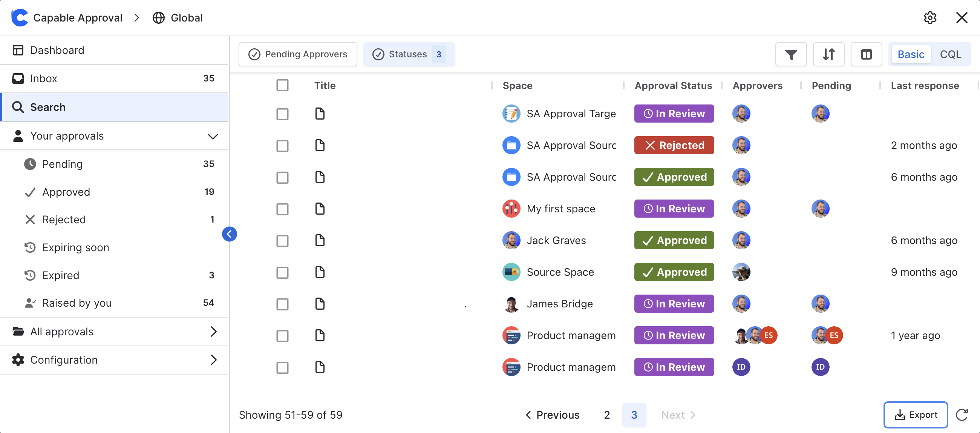Open the Statuses filter
Screen dimensions: 980x433
409,54
